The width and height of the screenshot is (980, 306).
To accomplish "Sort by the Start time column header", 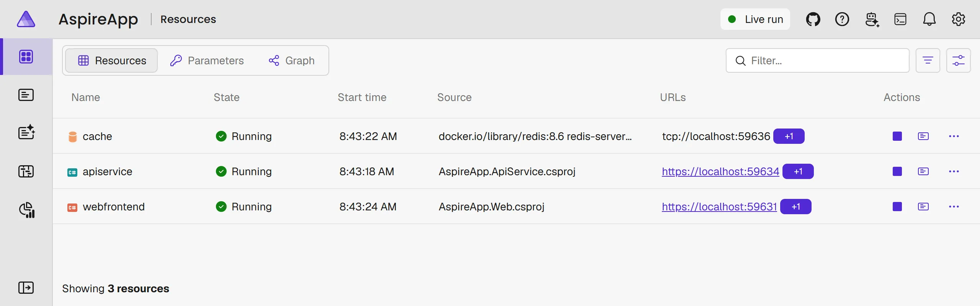I will 362,97.
